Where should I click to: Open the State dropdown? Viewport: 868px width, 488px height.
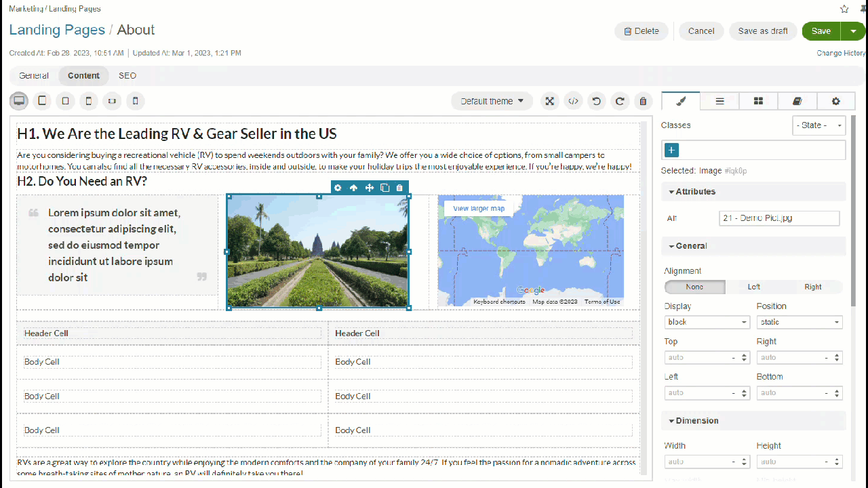818,125
